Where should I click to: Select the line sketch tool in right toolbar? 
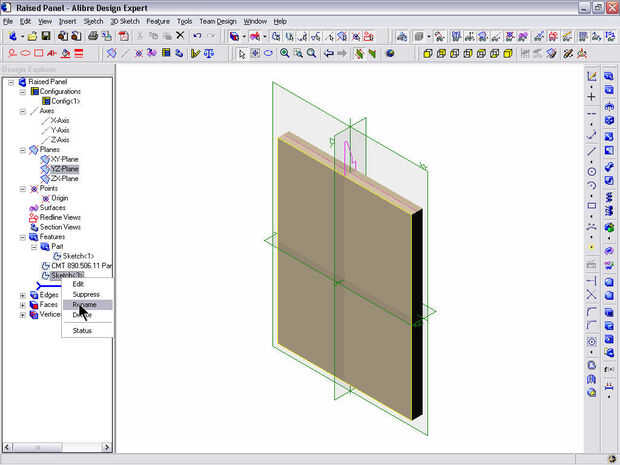click(x=592, y=151)
